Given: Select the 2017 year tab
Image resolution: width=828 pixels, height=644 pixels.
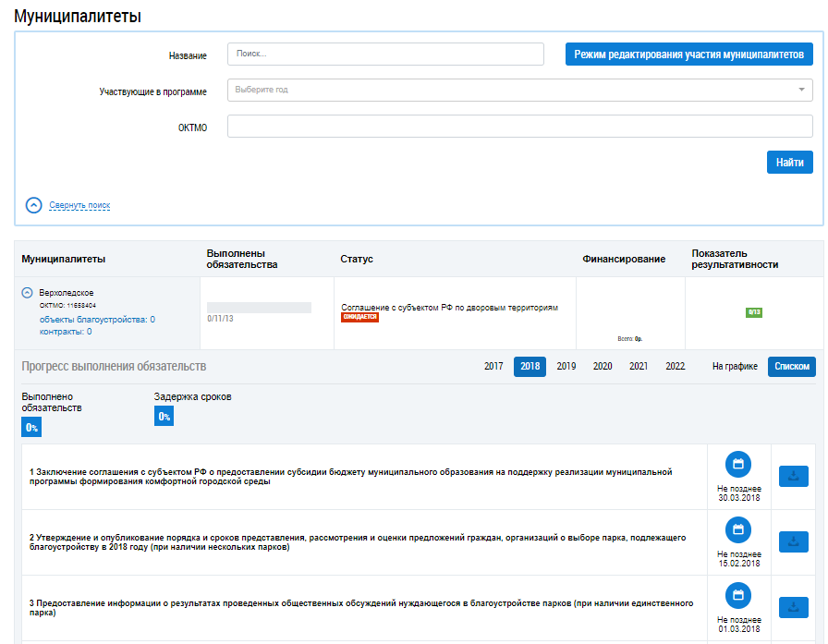Looking at the screenshot, I should point(493,367).
